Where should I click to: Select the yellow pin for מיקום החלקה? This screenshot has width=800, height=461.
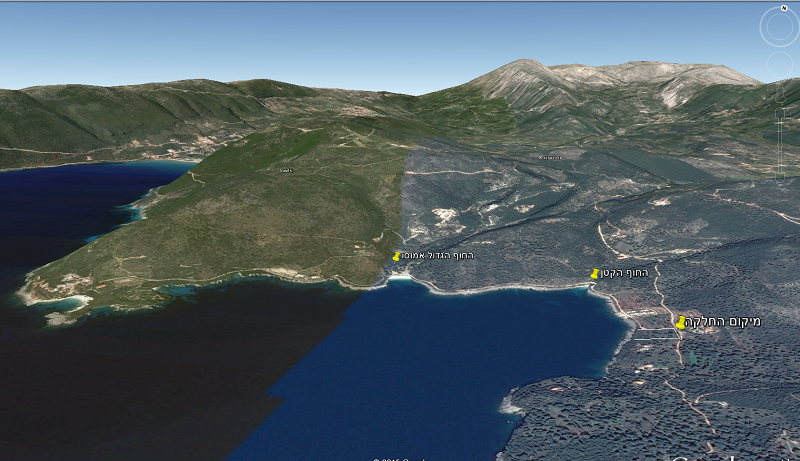681,322
